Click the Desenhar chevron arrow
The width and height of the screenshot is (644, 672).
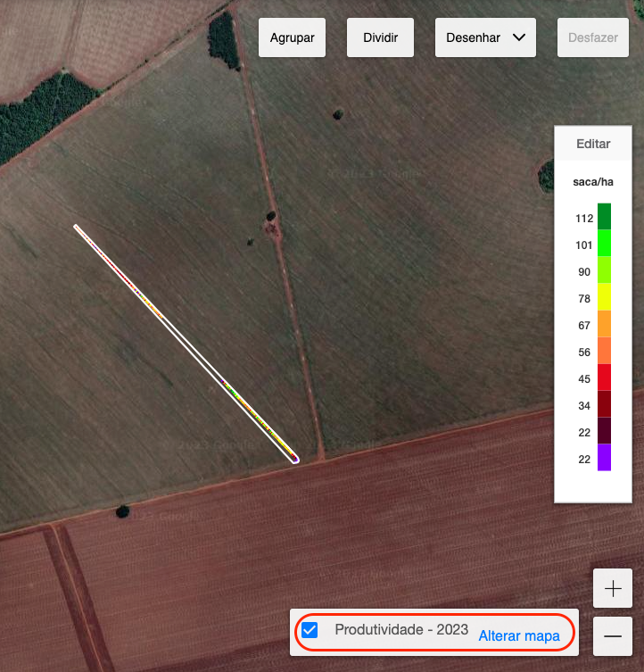click(x=519, y=38)
